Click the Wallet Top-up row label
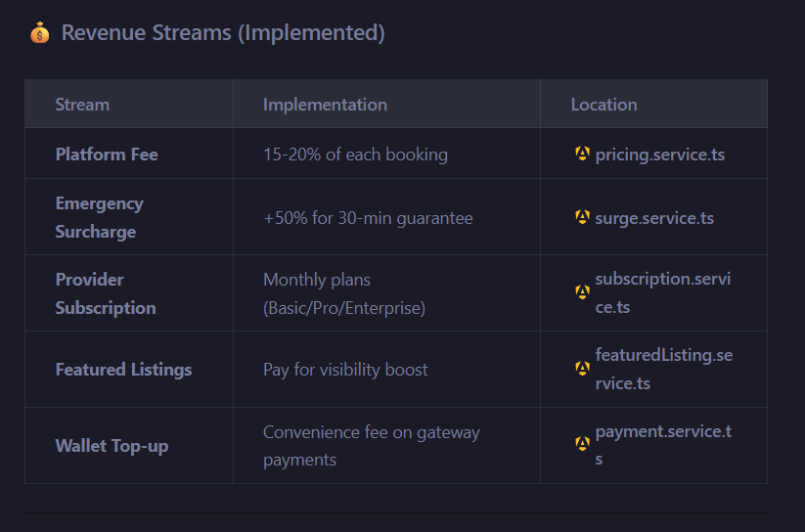The width and height of the screenshot is (805, 532). [x=112, y=446]
